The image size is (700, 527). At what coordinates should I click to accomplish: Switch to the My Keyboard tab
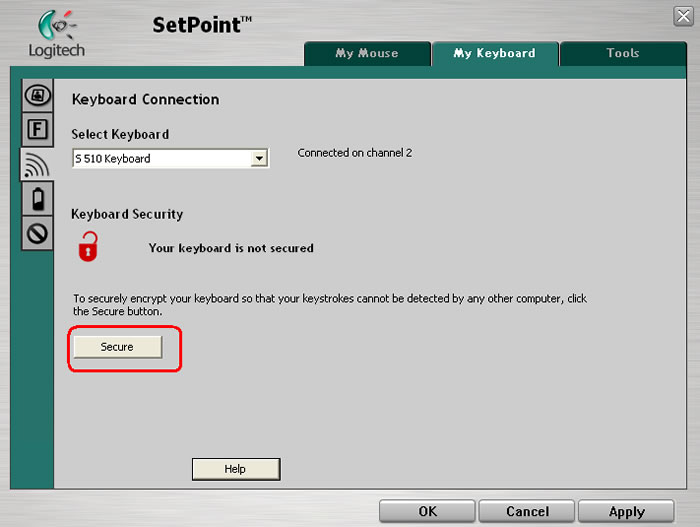[495, 54]
